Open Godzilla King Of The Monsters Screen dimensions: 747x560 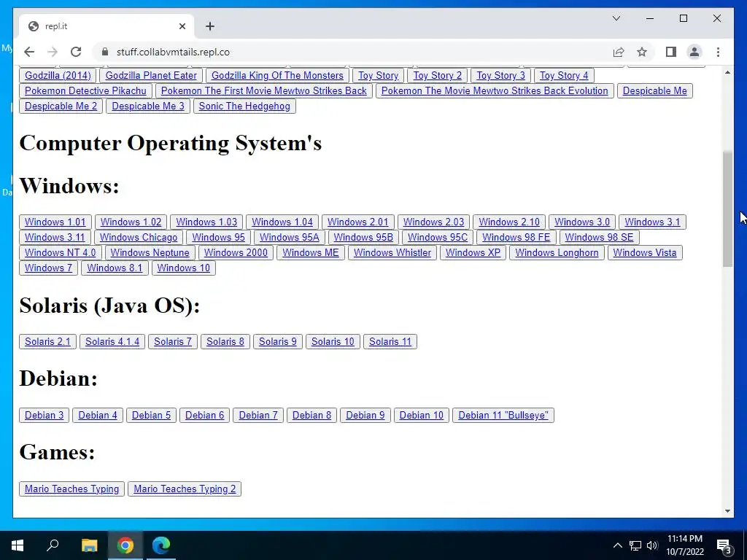[277, 75]
